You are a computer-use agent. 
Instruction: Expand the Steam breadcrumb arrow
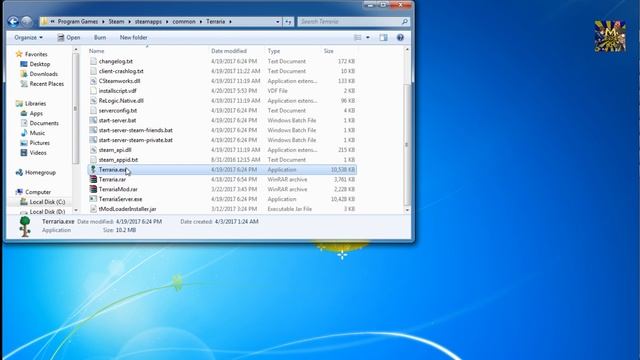tap(129, 22)
